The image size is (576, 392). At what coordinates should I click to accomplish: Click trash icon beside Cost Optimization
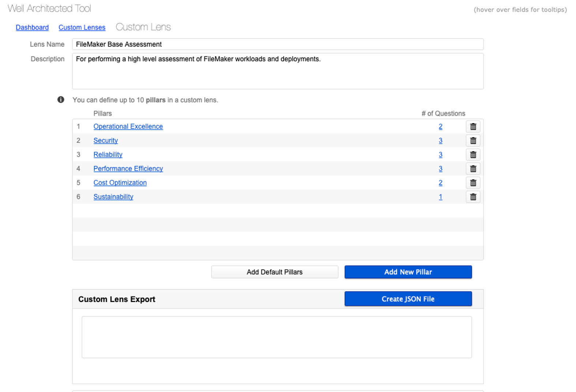pyautogui.click(x=473, y=183)
